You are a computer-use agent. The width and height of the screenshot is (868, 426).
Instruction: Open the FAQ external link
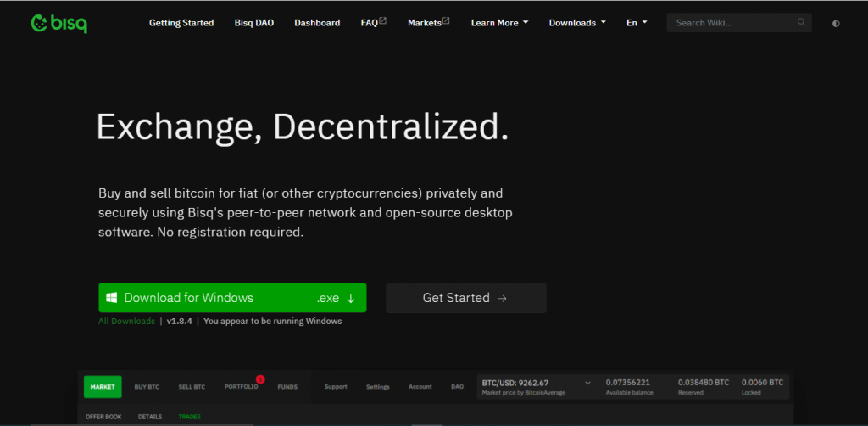tap(374, 23)
